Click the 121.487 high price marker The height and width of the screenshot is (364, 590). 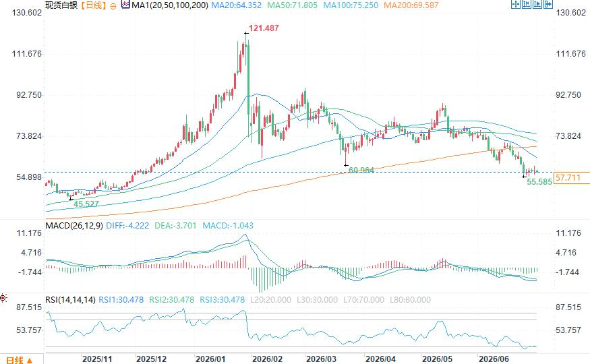(x=264, y=28)
